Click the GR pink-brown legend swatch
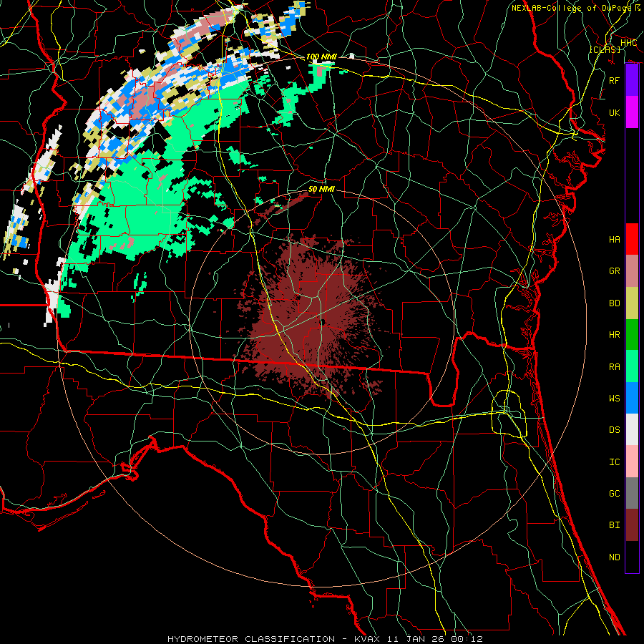Viewport: 644px width, 644px height. coord(632,271)
